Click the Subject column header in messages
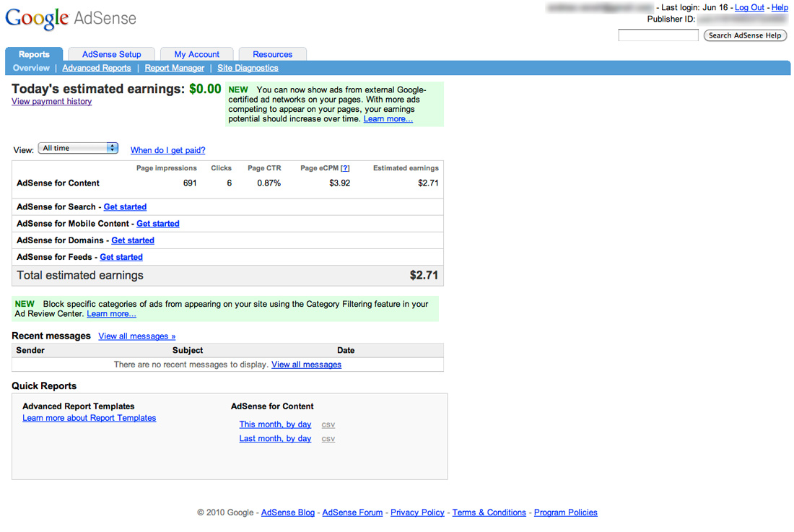 click(188, 350)
